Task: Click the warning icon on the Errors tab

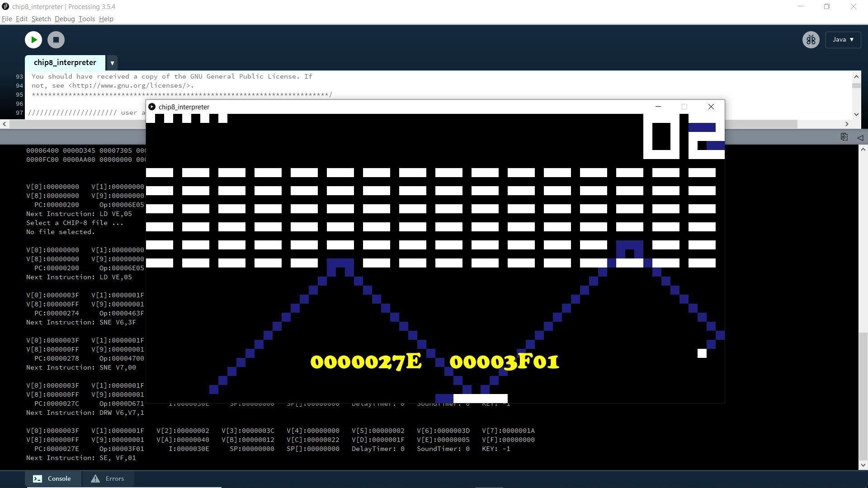Action: point(95,478)
